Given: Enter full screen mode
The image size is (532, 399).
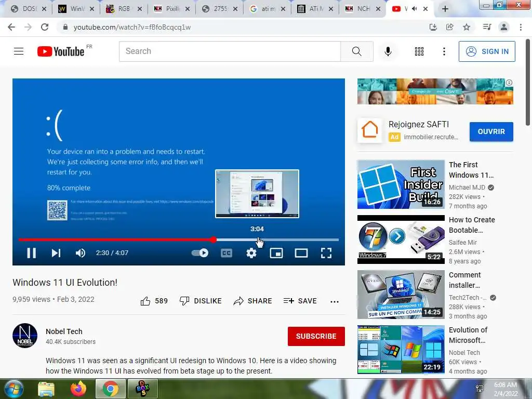Looking at the screenshot, I should (x=326, y=253).
